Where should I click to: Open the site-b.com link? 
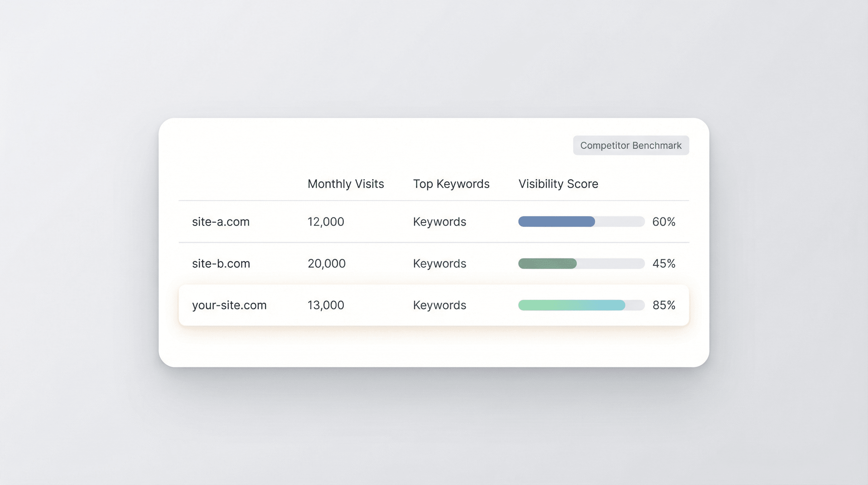tap(221, 263)
